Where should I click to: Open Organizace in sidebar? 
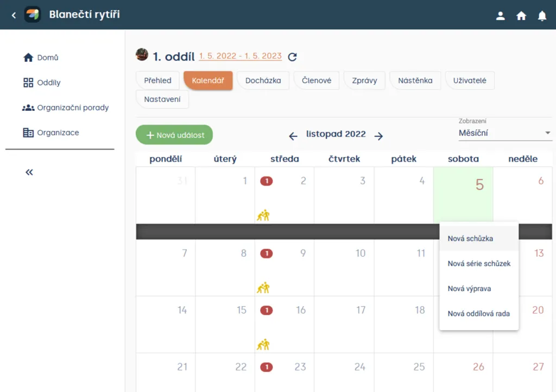coord(51,132)
